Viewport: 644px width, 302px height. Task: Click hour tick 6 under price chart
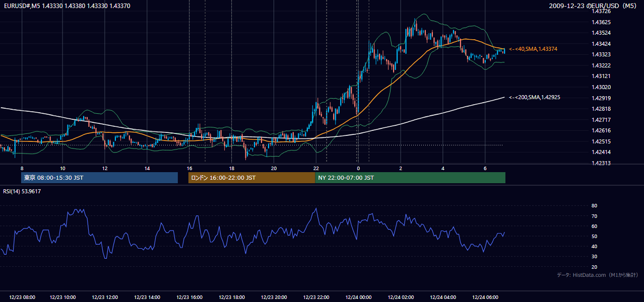(485, 168)
